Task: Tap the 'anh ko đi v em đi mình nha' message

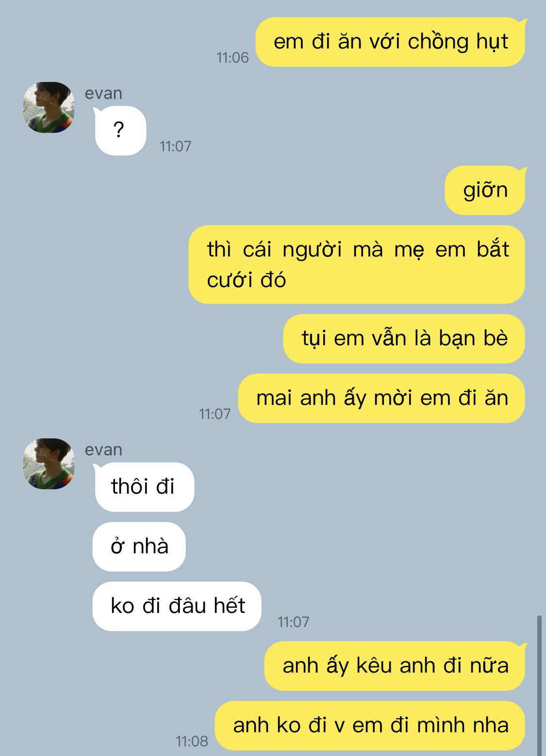Action: 370,725
